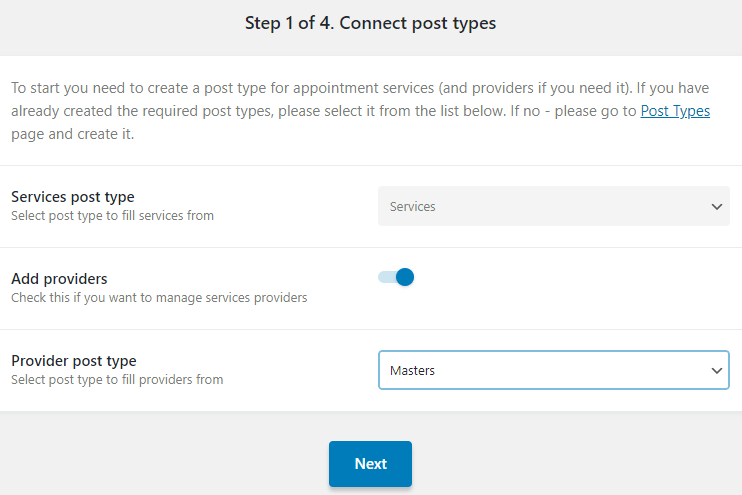The image size is (742, 495).
Task: Click the 'Connect post types' title text
Action: [418, 23]
